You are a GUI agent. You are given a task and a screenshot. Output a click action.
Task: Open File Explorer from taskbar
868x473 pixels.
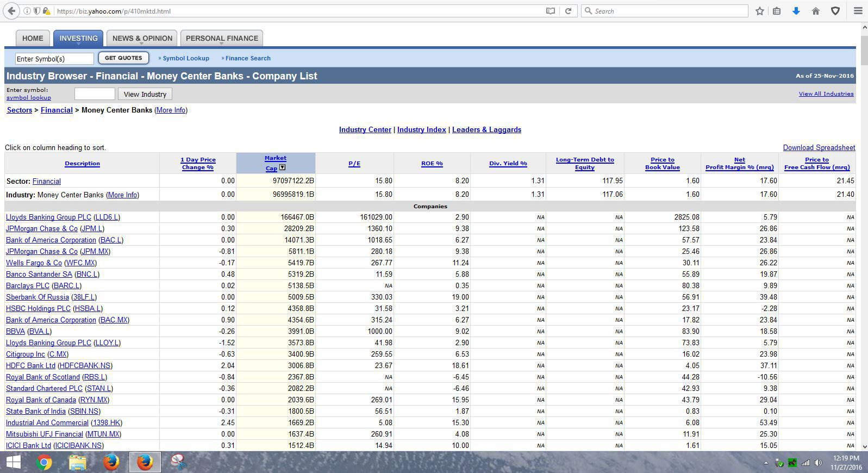click(x=78, y=462)
